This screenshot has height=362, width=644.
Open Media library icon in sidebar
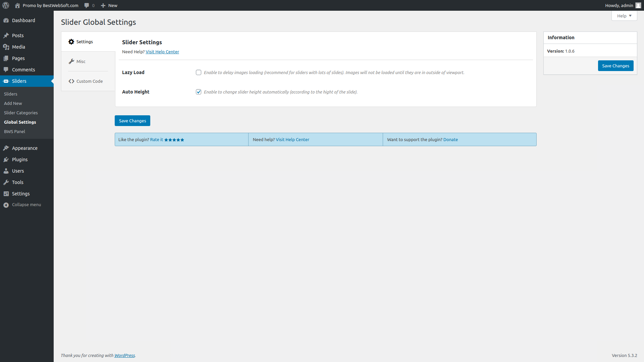6,47
